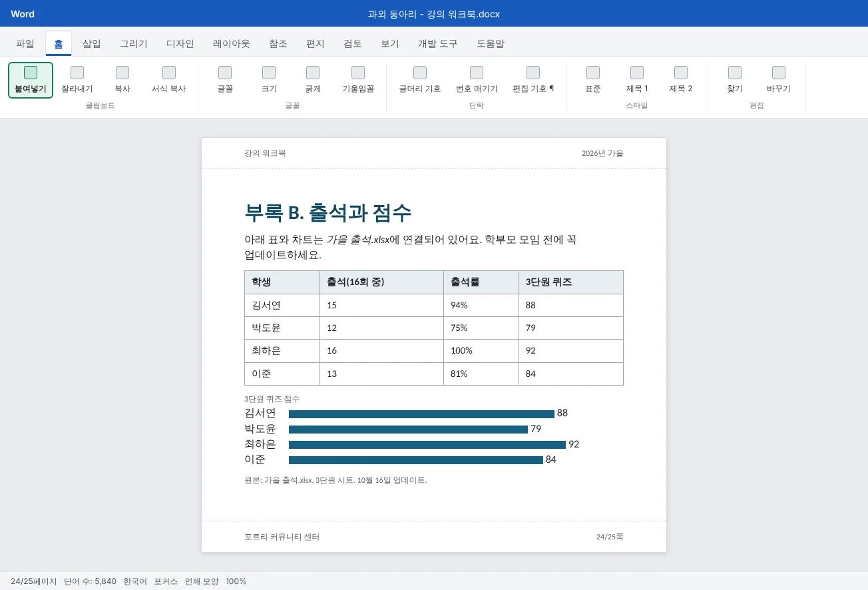Image resolution: width=868 pixels, height=590 pixels.
Task: Click the 100% zoom level
Action: tap(236, 581)
